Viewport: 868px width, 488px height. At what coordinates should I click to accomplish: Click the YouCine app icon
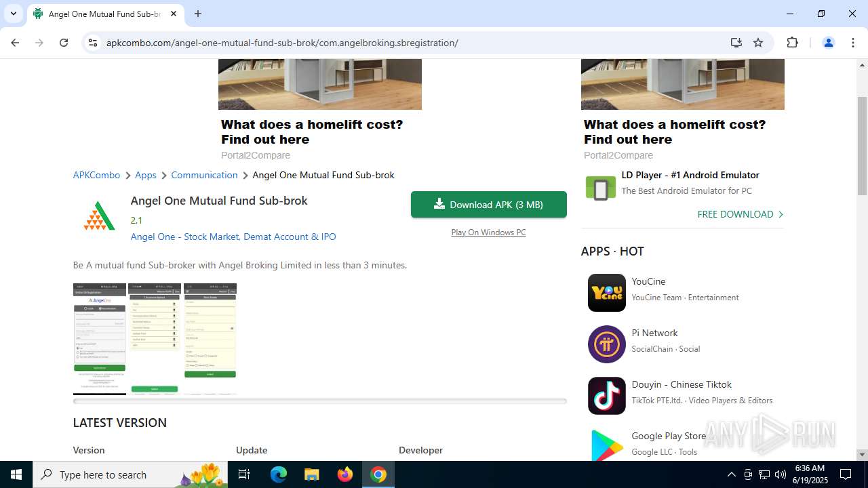point(607,293)
